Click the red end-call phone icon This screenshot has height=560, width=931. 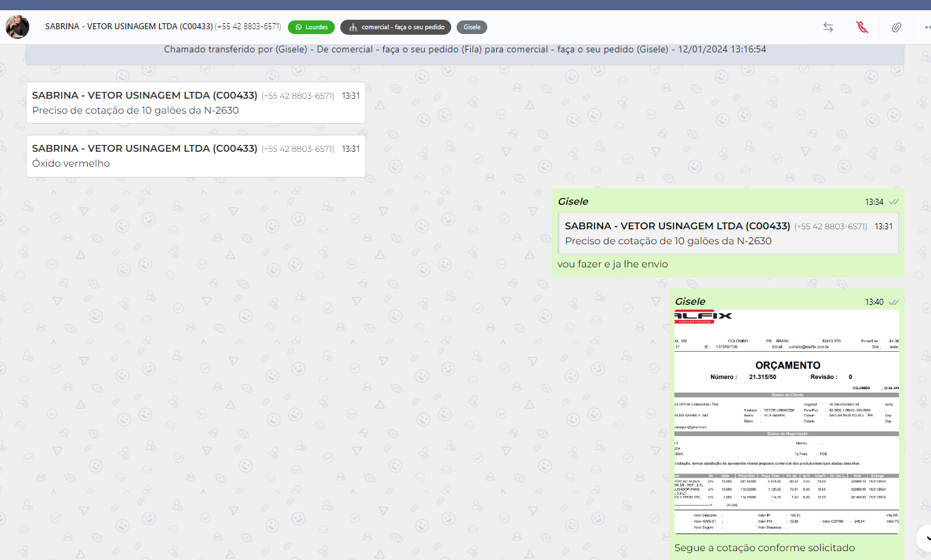(862, 27)
